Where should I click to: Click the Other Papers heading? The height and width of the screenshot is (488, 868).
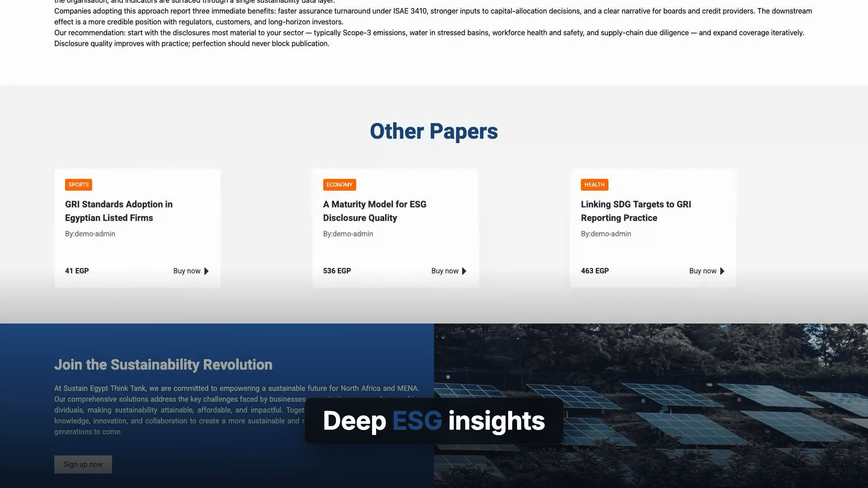pyautogui.click(x=434, y=131)
